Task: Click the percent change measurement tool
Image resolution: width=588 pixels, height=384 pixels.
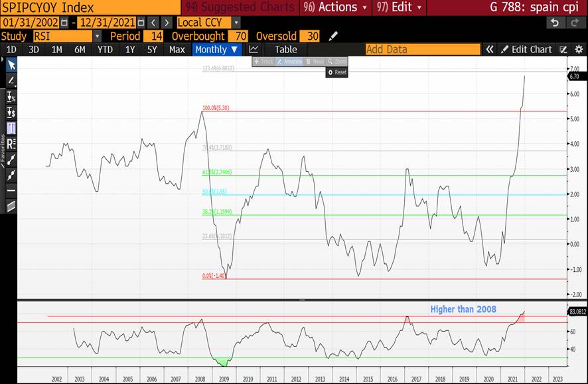Action: coord(11,97)
